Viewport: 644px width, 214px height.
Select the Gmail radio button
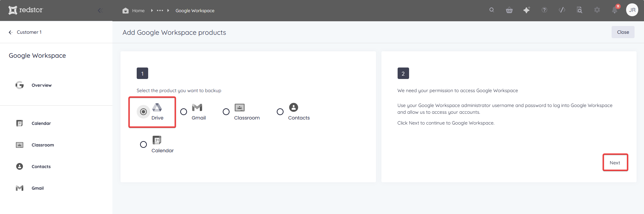tap(184, 112)
